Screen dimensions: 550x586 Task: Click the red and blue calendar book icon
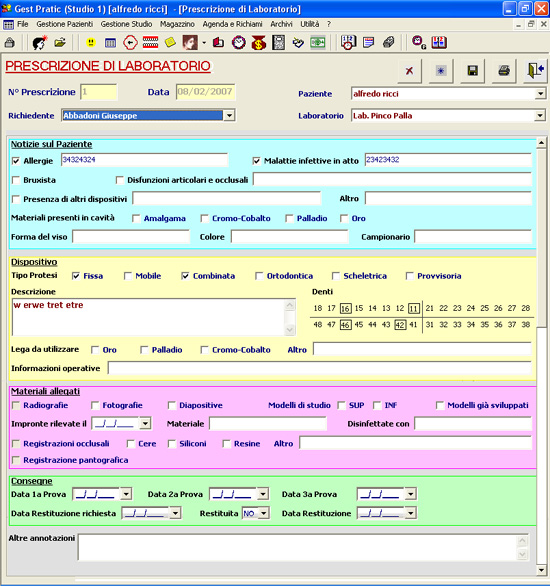tap(439, 43)
